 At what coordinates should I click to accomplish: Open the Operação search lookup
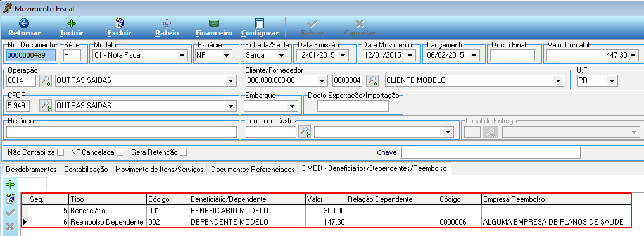click(x=46, y=80)
